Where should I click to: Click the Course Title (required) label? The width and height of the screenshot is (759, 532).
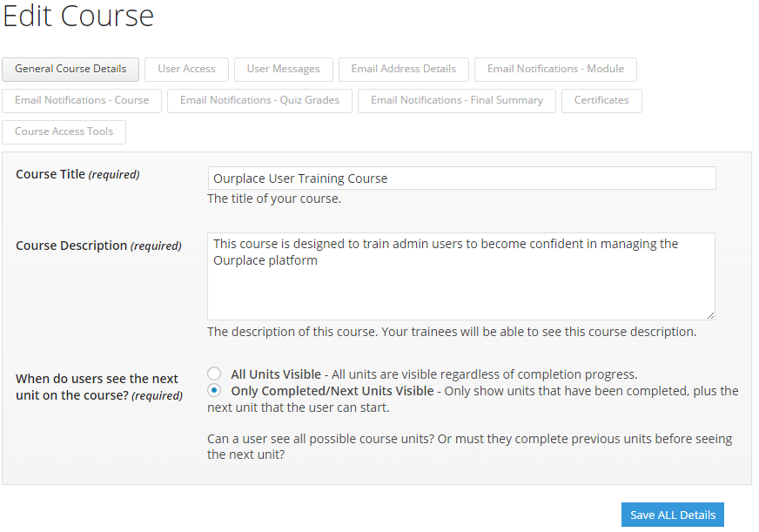[x=77, y=174]
